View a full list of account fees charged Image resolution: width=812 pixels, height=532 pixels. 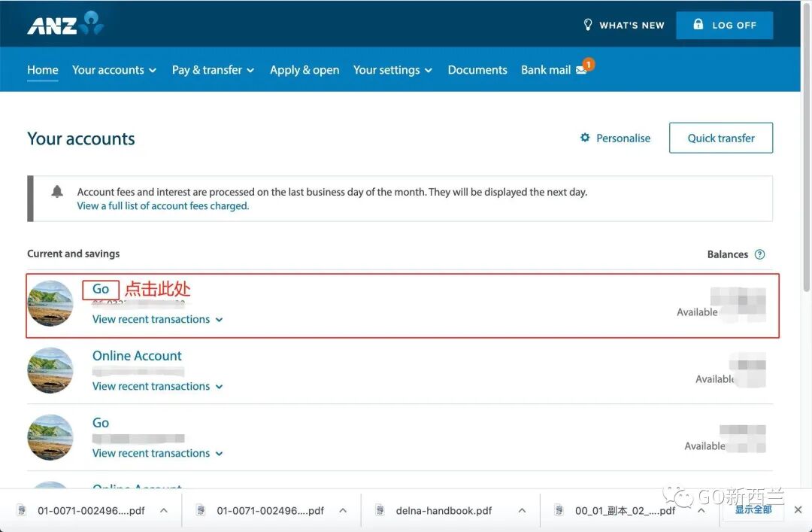tap(162, 205)
